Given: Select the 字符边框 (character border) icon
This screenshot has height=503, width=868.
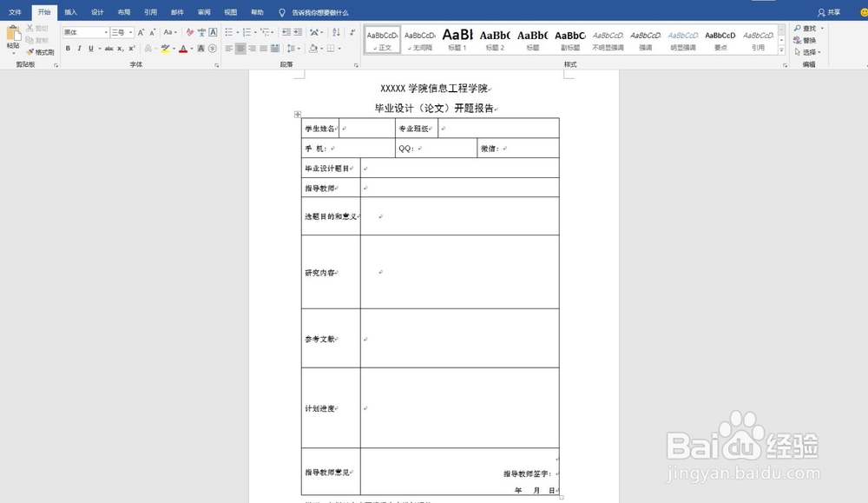Looking at the screenshot, I should (x=211, y=31).
